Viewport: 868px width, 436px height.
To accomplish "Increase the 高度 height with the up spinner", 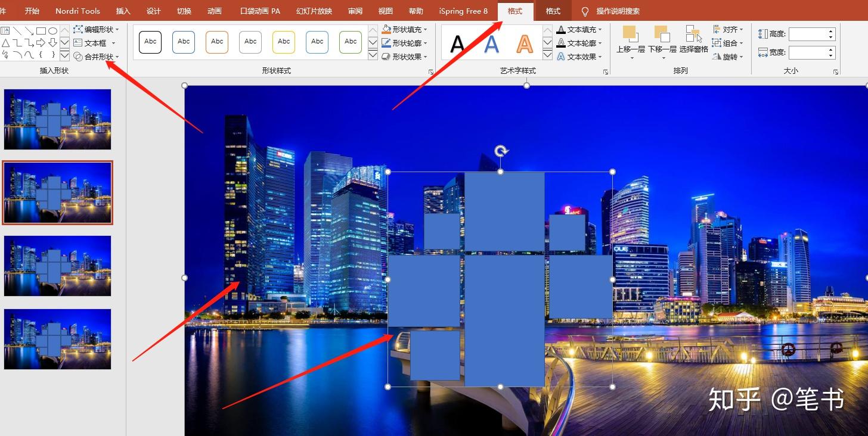I will (831, 31).
